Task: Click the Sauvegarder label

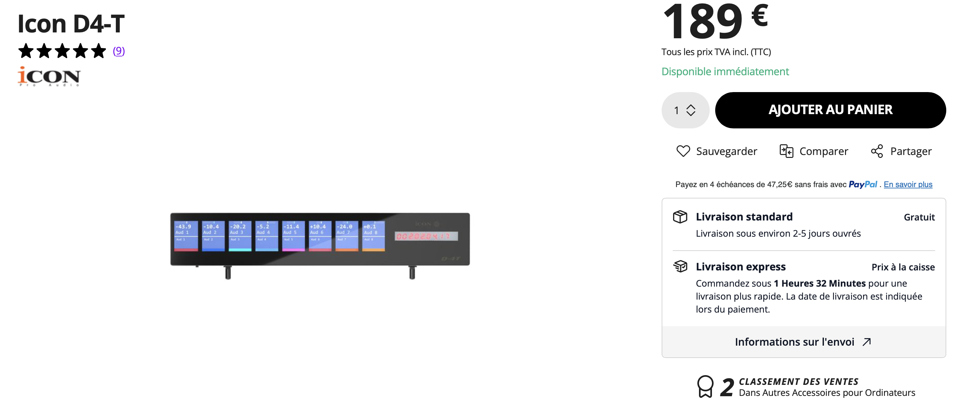Action: [726, 151]
